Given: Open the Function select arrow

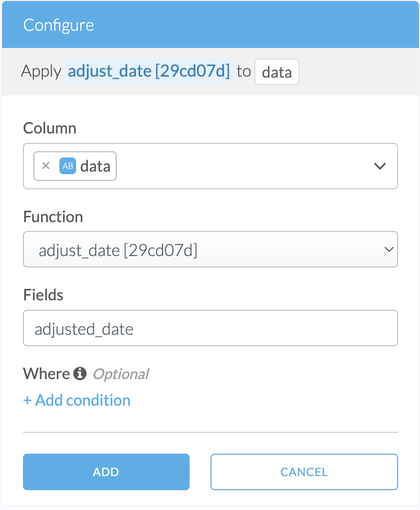Looking at the screenshot, I should pyautogui.click(x=388, y=249).
